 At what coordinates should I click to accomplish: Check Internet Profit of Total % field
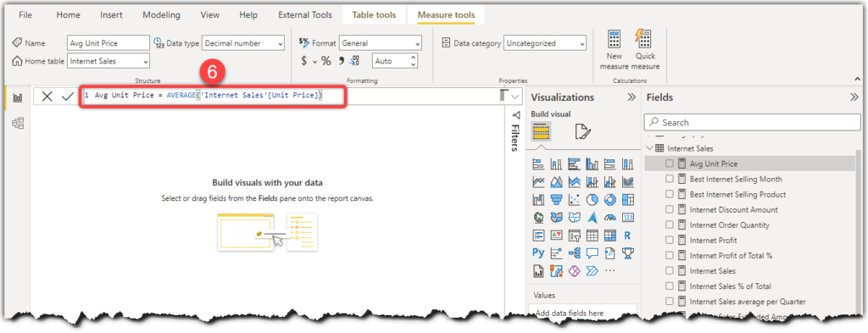(670, 256)
